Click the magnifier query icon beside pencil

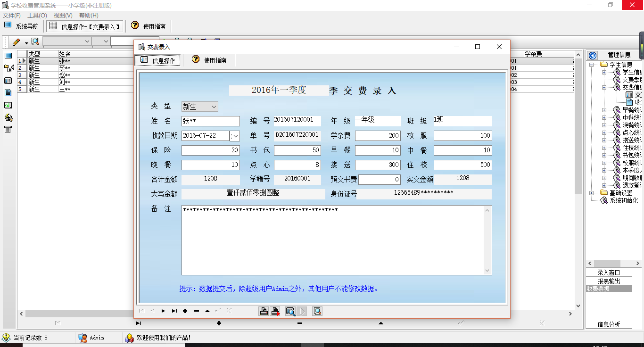(35, 41)
